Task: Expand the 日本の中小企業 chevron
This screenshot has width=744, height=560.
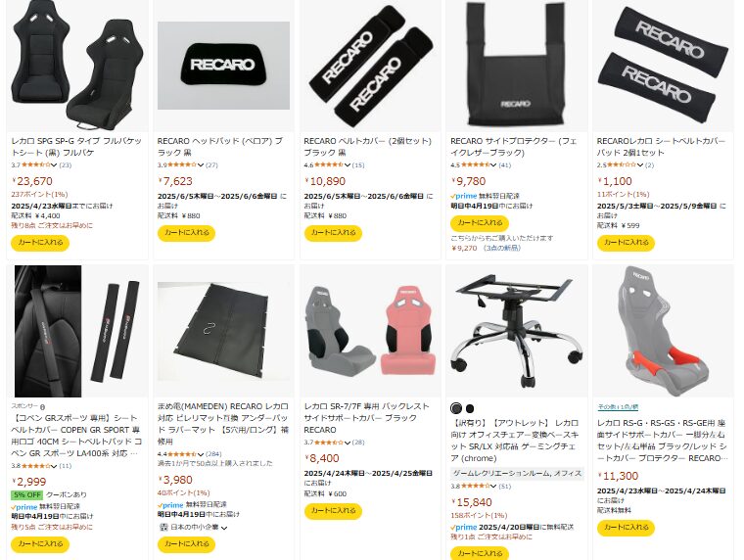Action: coord(224,528)
